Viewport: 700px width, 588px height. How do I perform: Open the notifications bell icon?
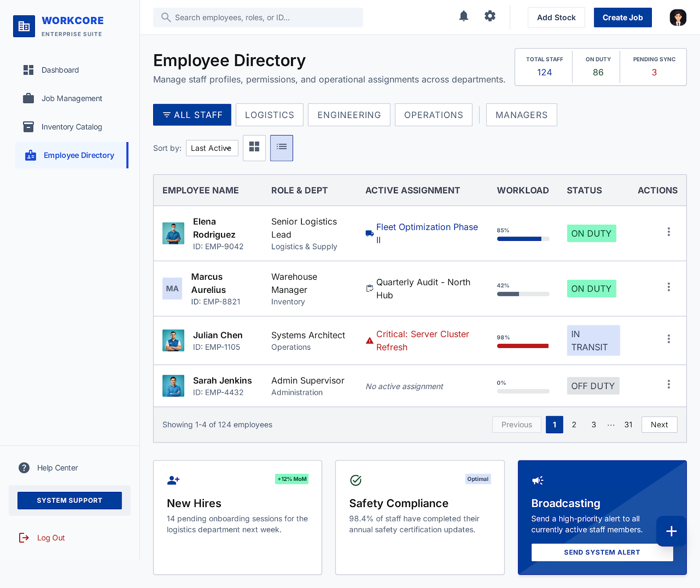click(463, 16)
